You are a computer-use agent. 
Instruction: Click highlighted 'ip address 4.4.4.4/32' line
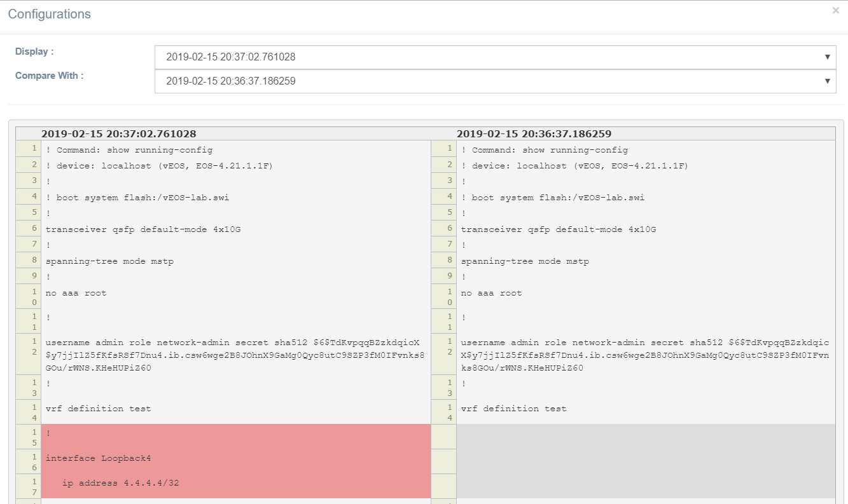click(120, 483)
